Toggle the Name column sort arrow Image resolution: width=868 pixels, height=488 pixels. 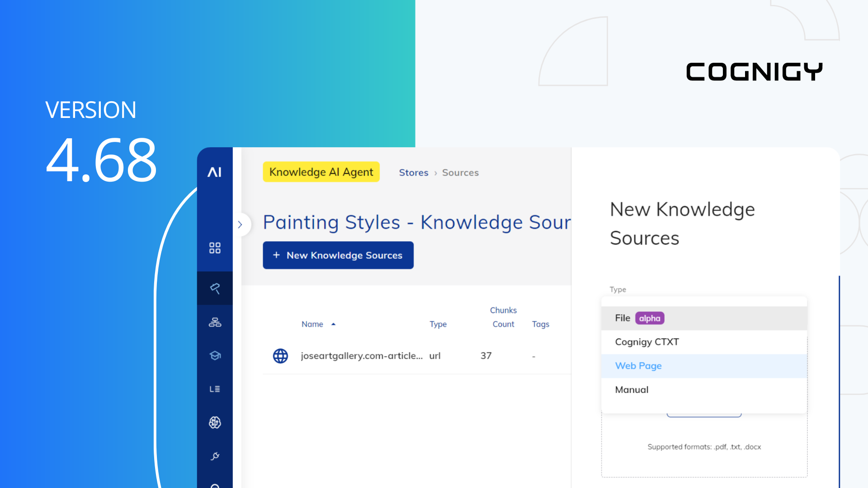[334, 324]
